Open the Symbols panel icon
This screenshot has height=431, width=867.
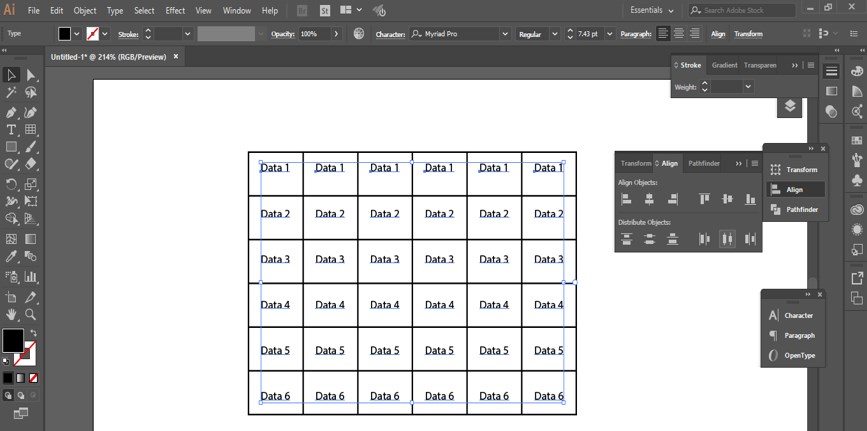(856, 180)
